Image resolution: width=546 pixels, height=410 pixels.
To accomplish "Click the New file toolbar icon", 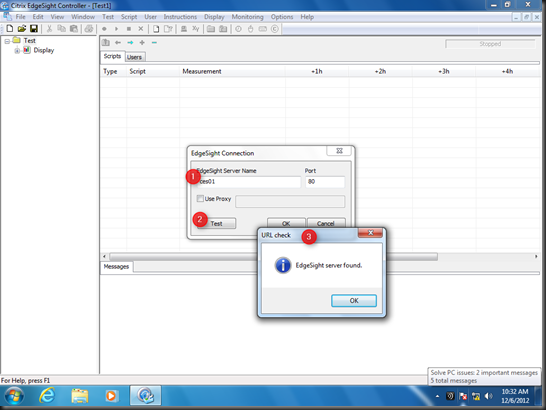I will click(10, 29).
